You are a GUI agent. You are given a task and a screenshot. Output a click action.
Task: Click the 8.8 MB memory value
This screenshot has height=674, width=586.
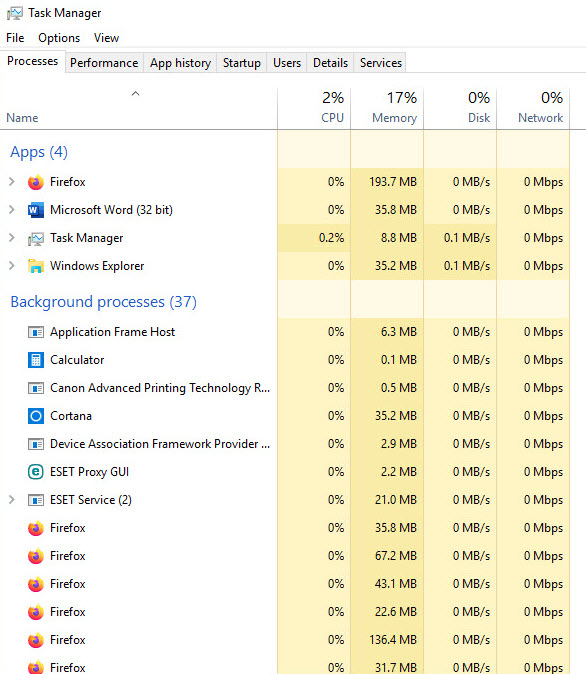click(x=399, y=238)
